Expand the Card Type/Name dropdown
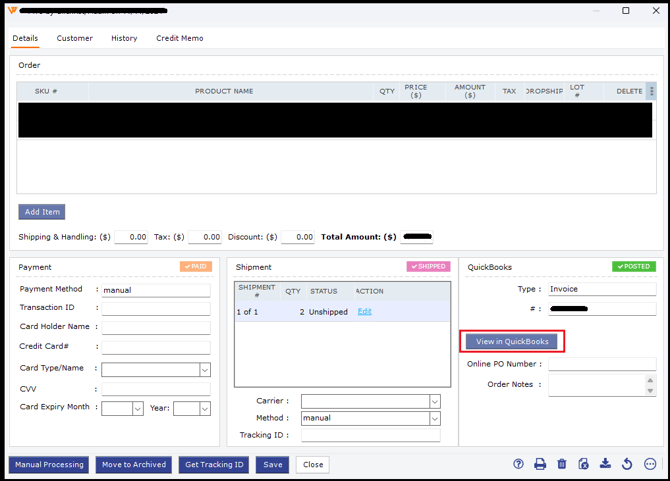This screenshot has width=670, height=481. click(205, 370)
